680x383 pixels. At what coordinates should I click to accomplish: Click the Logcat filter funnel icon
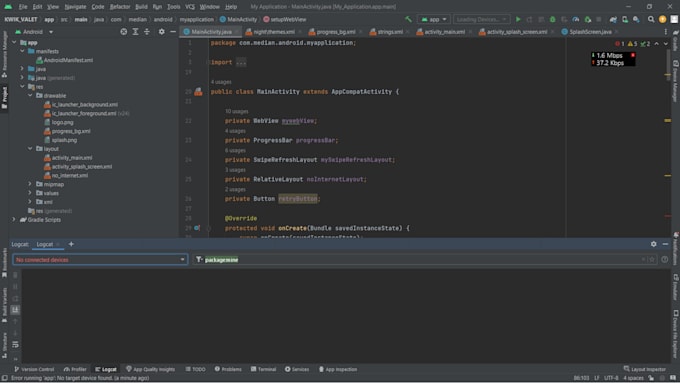click(199, 259)
